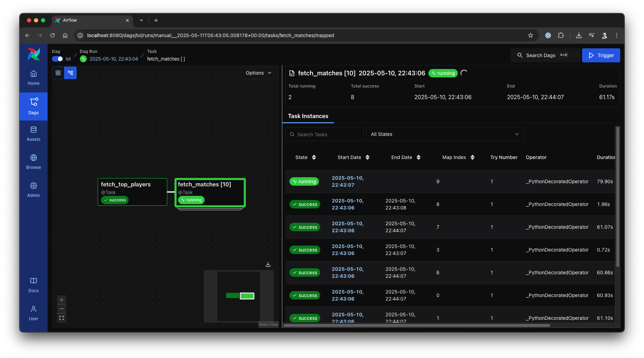Switch to grid view of the dag run
The image size is (644, 358).
(x=58, y=73)
